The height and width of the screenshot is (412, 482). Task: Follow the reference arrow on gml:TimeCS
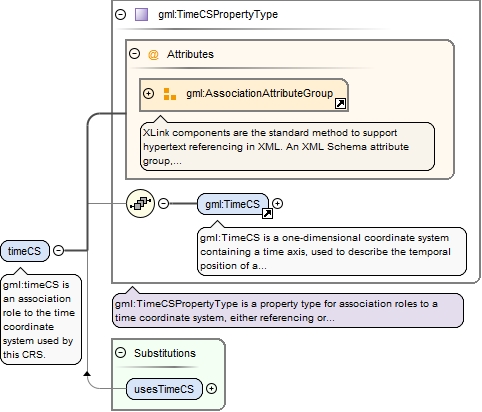point(267,213)
